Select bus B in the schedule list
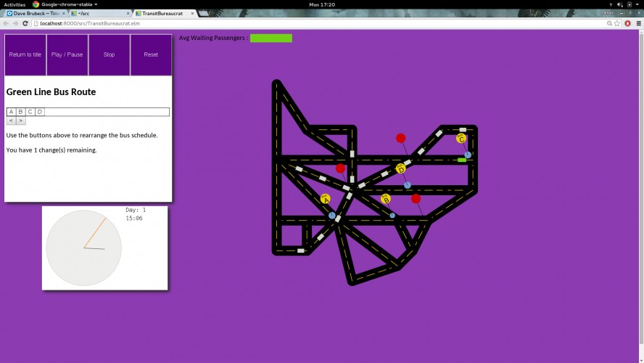Viewport: 644px width, 363px height. 20,112
